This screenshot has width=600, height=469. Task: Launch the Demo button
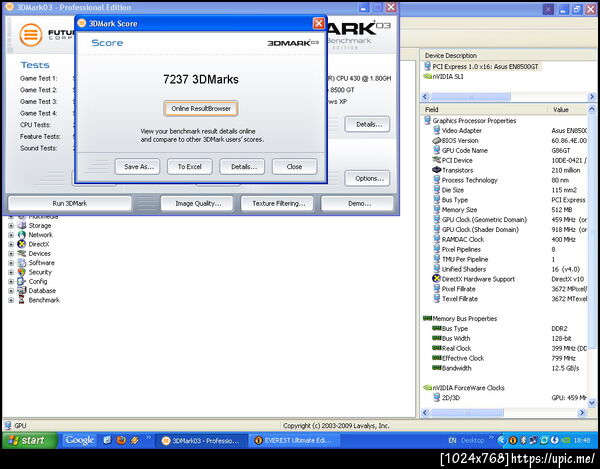357,204
